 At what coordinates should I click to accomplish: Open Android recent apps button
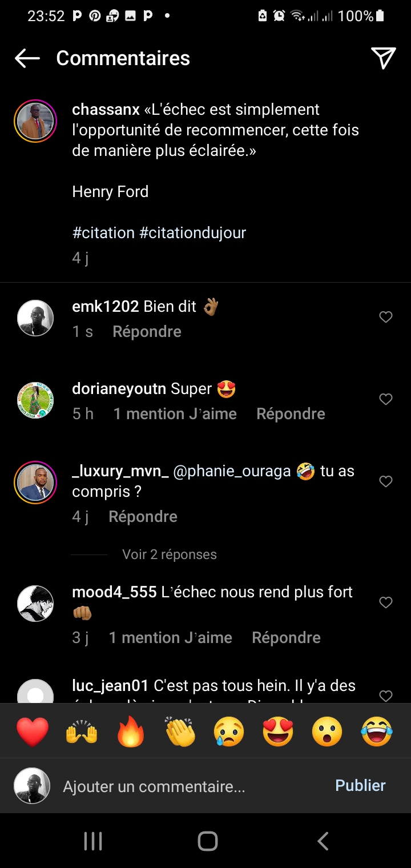coord(93,841)
